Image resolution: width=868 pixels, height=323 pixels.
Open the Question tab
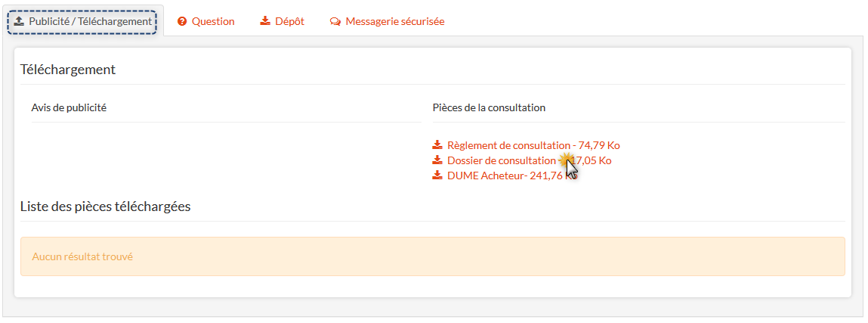[212, 22]
